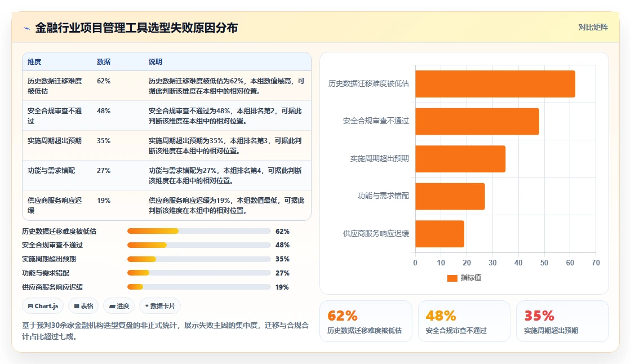Click the 维度 column header

[x=34, y=61]
